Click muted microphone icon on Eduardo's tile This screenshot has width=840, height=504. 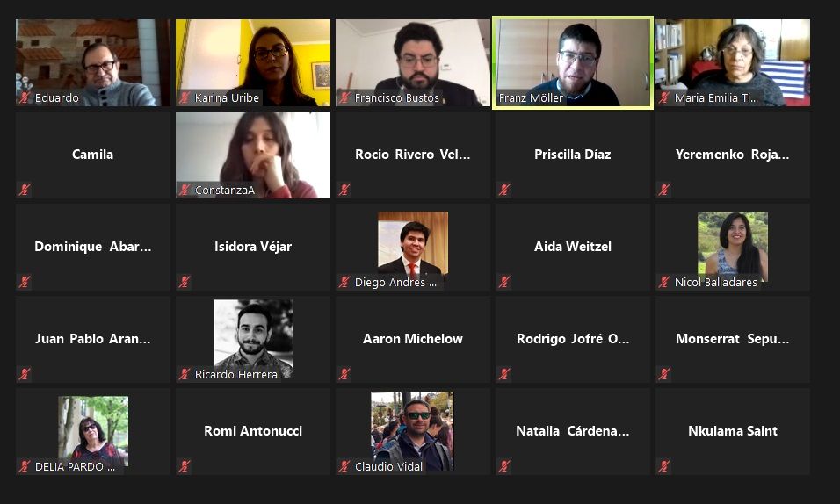click(24, 97)
